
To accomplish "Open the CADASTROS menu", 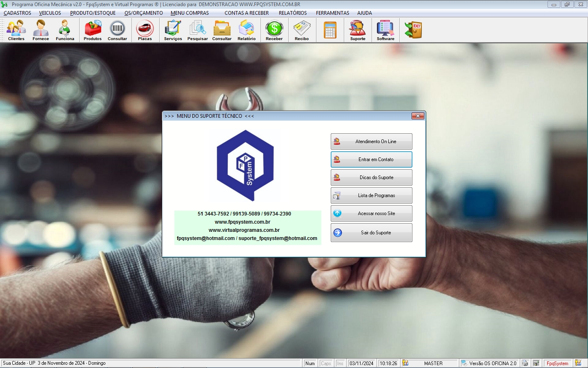I will click(18, 13).
